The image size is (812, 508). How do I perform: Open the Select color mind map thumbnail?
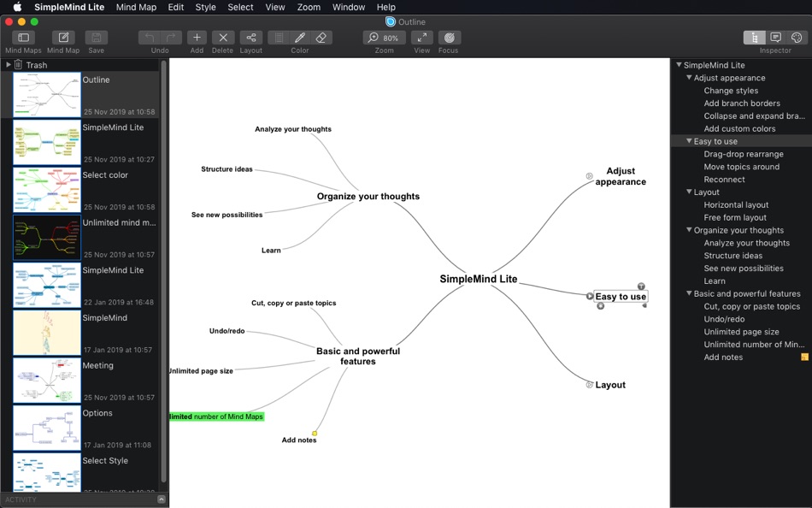47,190
